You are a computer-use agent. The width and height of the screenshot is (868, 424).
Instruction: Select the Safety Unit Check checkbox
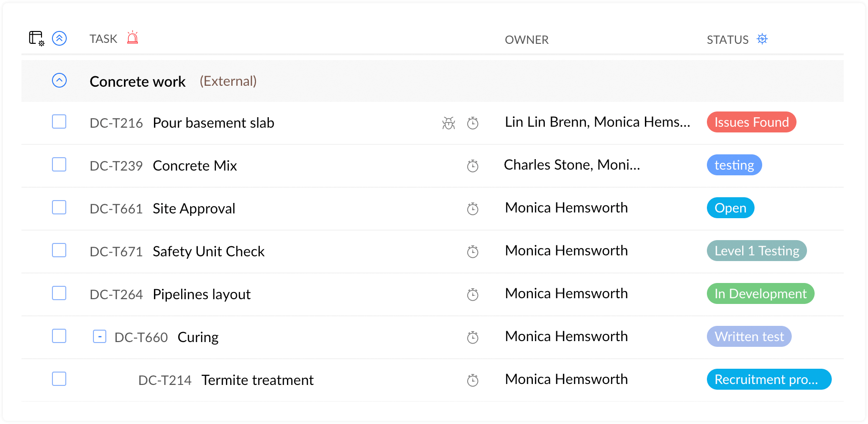point(59,251)
